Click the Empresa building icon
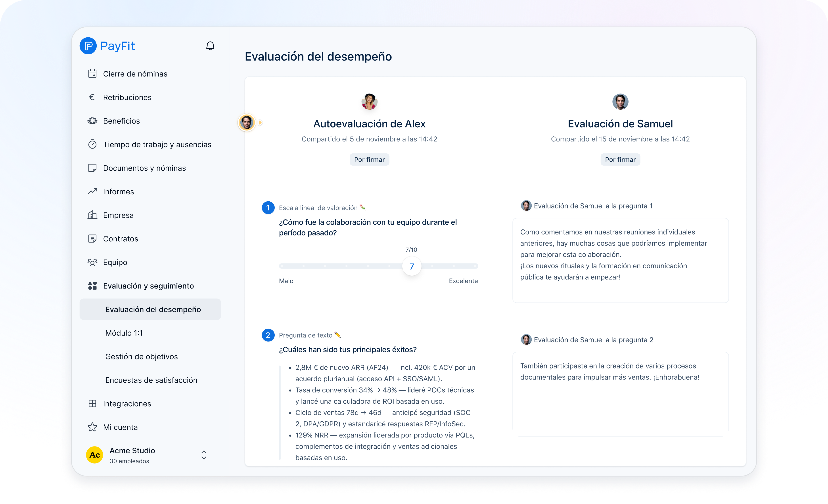The height and width of the screenshot is (504, 828). tap(92, 215)
